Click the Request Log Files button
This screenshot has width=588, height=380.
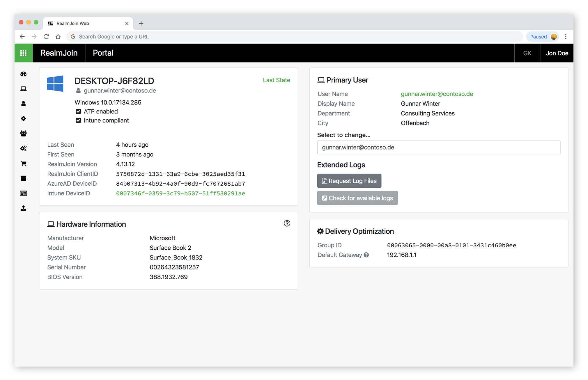pos(349,181)
